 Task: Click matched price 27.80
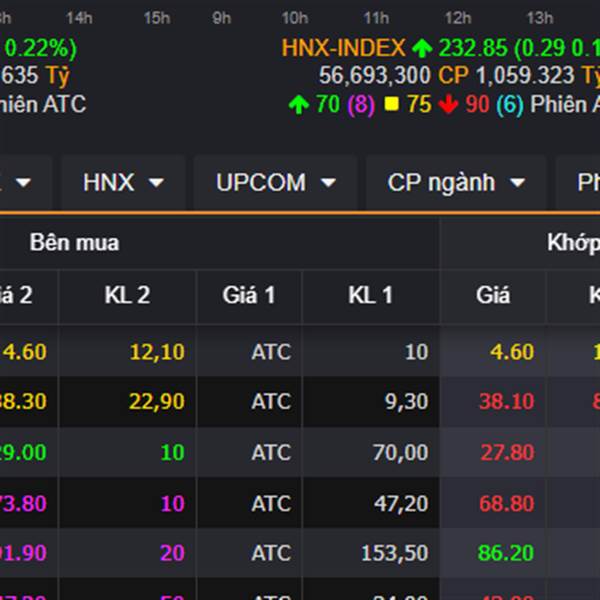coord(507,452)
